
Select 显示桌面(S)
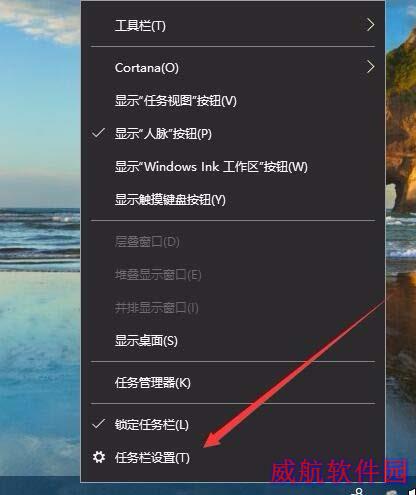pyautogui.click(x=146, y=341)
